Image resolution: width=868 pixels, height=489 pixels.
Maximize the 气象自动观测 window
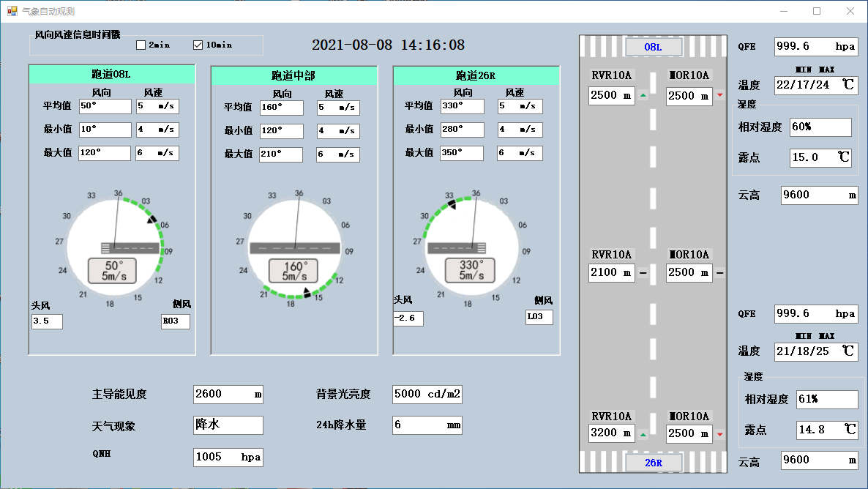coord(817,11)
